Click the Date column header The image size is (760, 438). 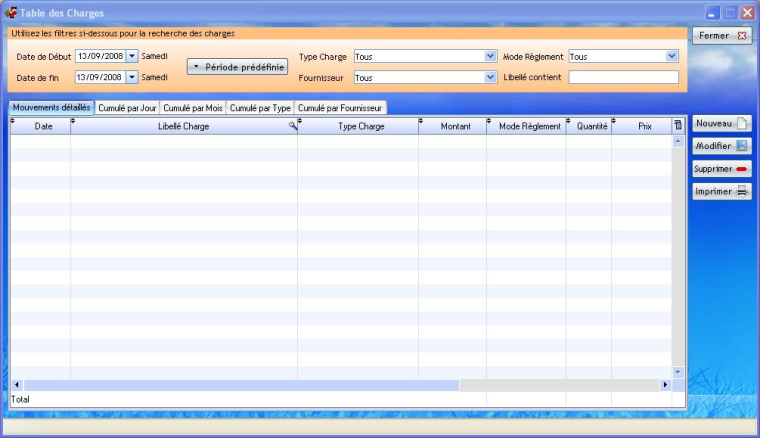(41, 126)
